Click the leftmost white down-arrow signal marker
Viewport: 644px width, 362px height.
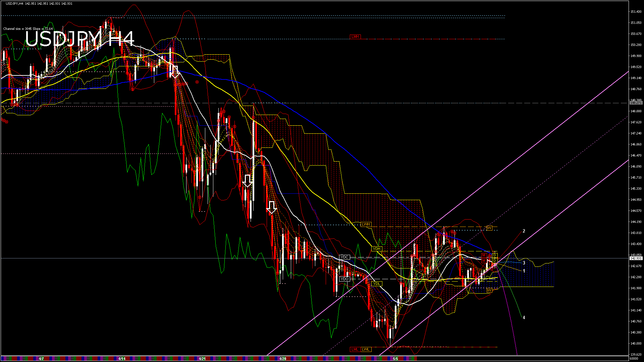(x=175, y=71)
